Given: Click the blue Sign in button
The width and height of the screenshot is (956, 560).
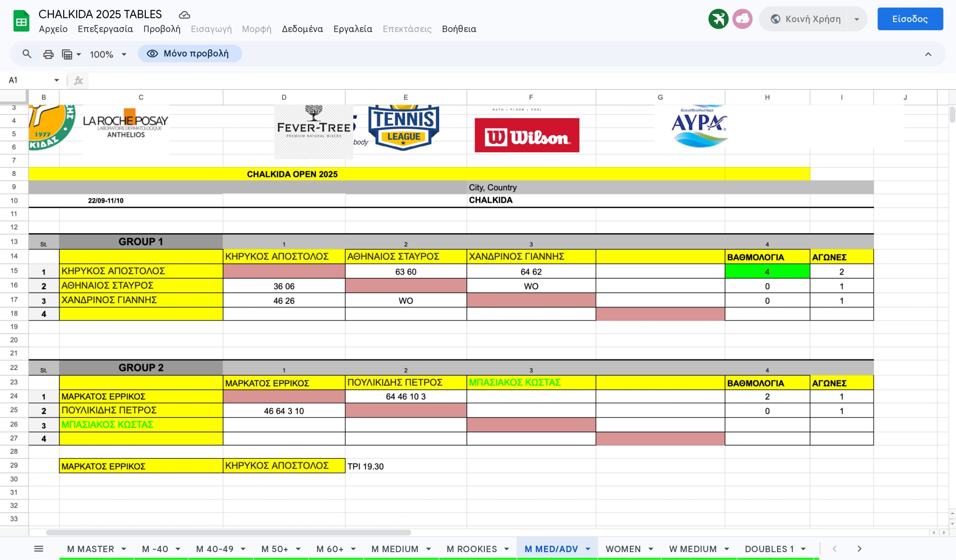Looking at the screenshot, I should [x=909, y=19].
